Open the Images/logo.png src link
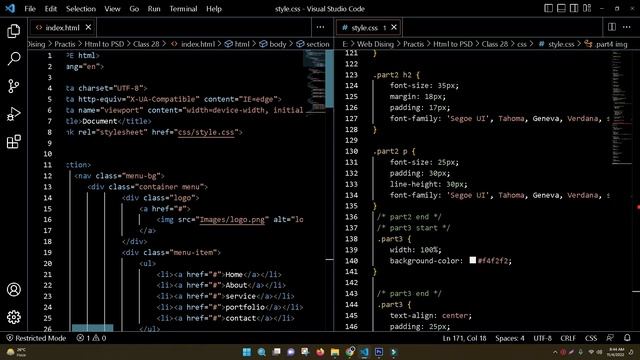Image resolution: width=640 pixels, height=360 pixels. 232,220
